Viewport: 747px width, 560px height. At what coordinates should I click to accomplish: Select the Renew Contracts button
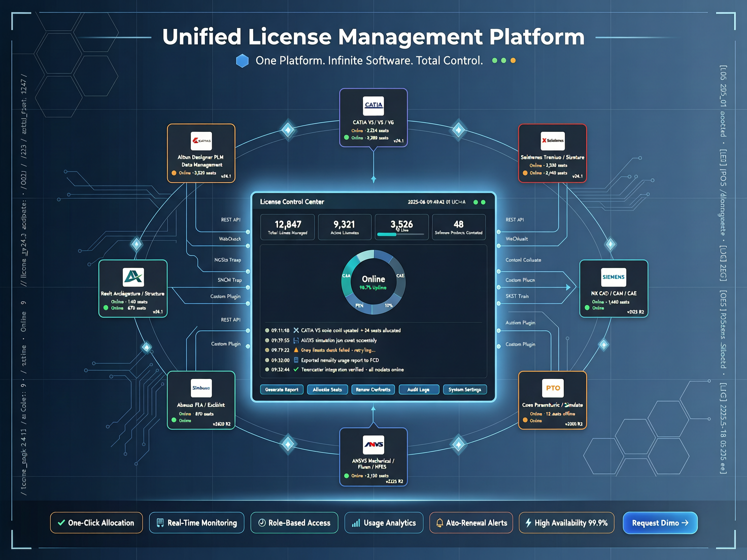tap(373, 390)
